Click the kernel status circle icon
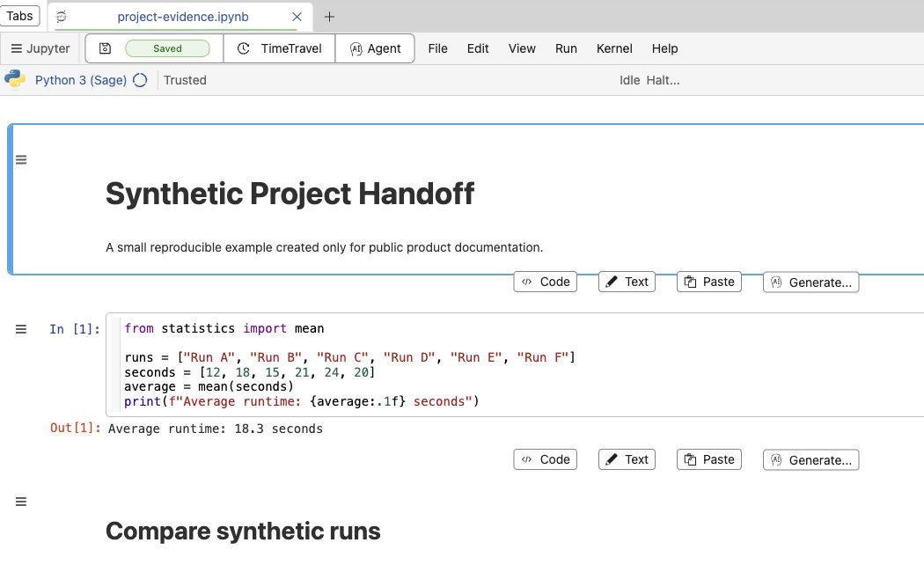 point(140,80)
